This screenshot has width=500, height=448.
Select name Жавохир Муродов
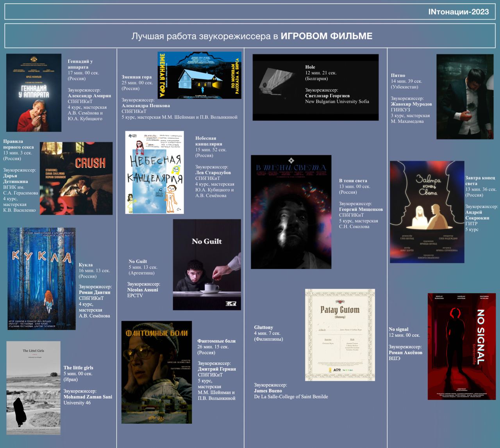pos(411,104)
